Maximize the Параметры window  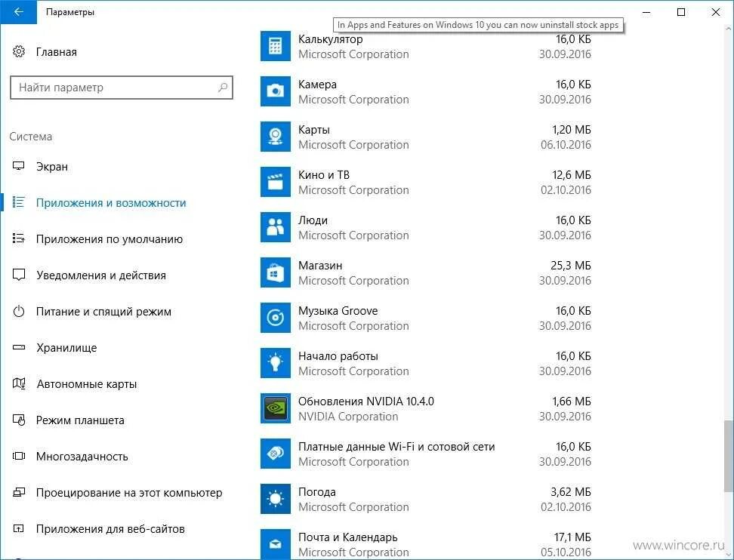[x=681, y=12]
